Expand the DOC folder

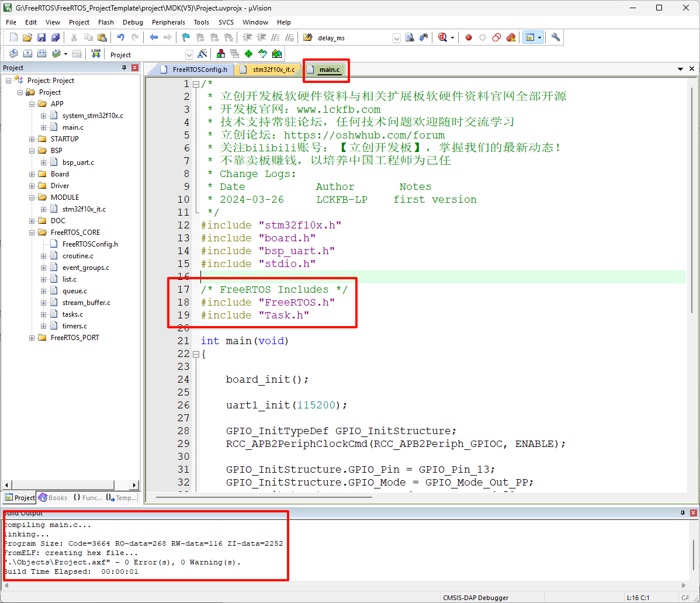pyautogui.click(x=32, y=221)
